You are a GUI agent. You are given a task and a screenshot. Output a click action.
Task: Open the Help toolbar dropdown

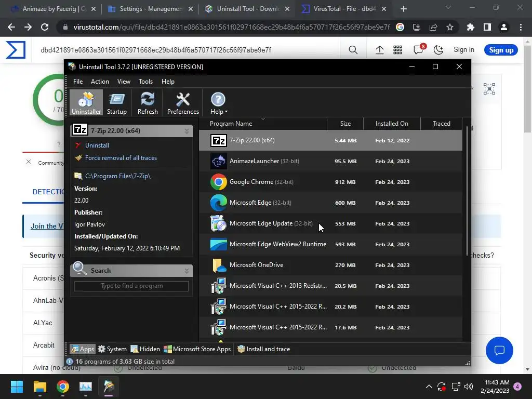[x=219, y=102]
